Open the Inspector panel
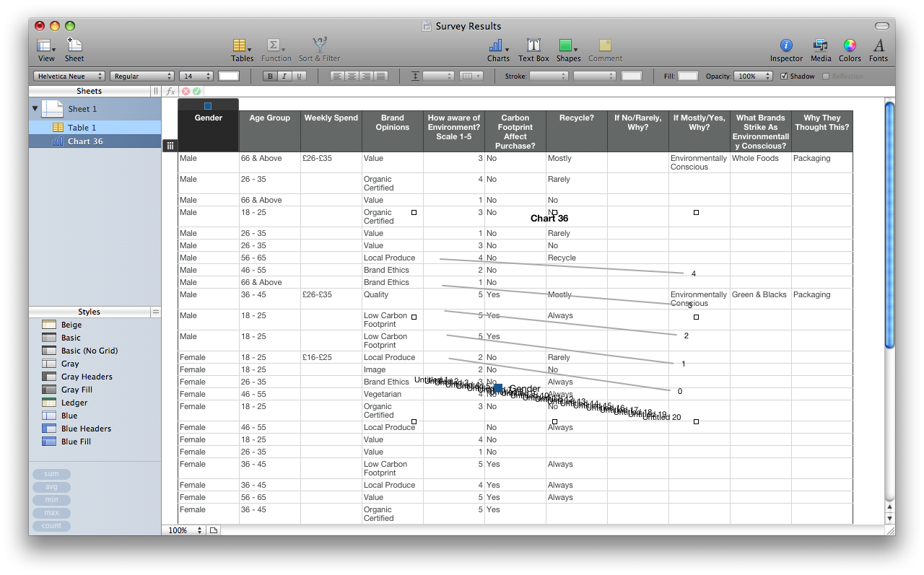 (x=786, y=50)
